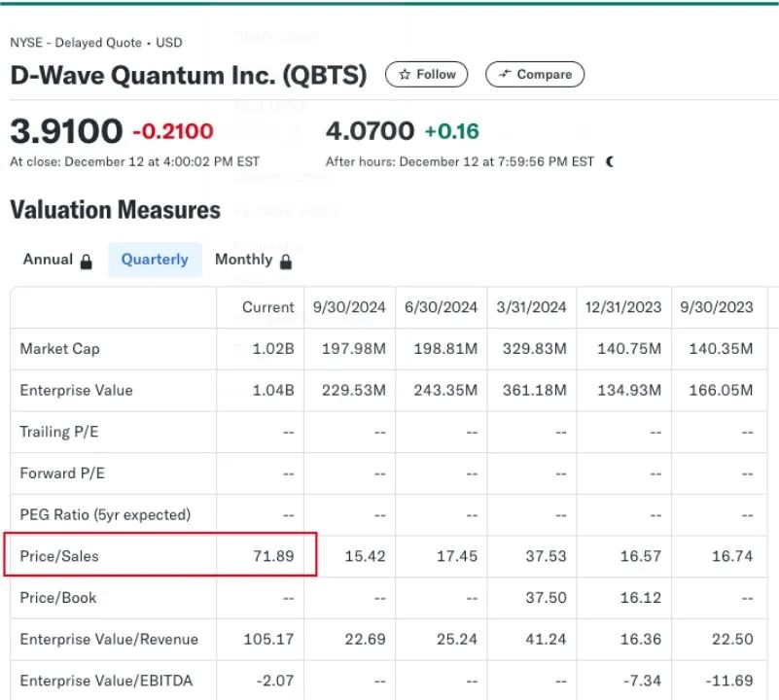Click the current Price/Sales value 71.89
Image resolution: width=779 pixels, height=700 pixels.
point(274,557)
